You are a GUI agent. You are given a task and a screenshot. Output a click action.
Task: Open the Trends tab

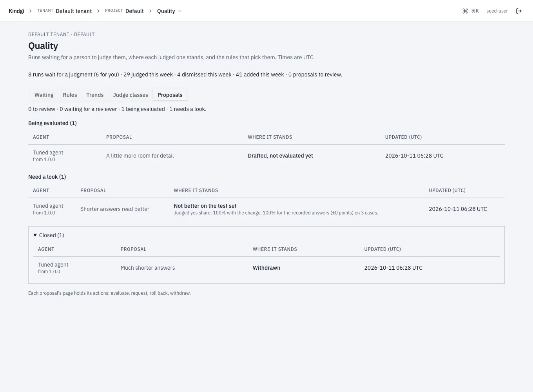95,95
